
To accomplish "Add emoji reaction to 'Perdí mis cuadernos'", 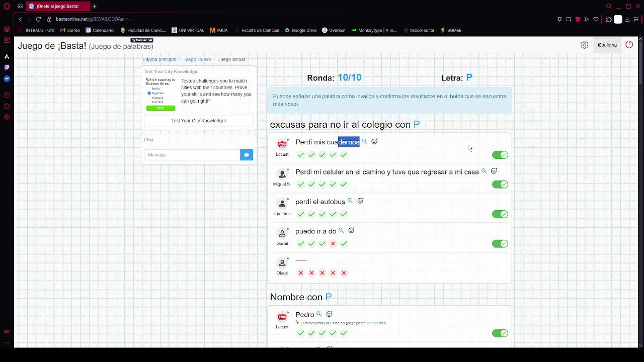I will (374, 141).
